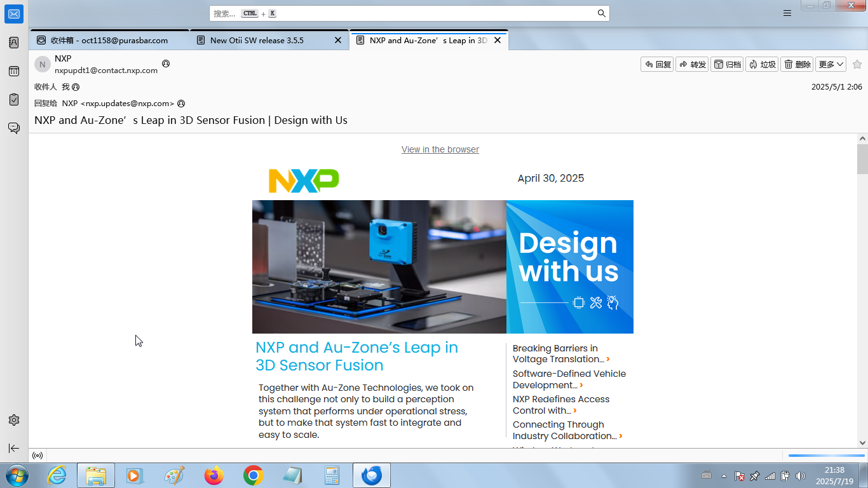The image size is (868, 488).
Task: Click contact icon beside nxp.updates@nxp.com
Action: click(x=181, y=104)
